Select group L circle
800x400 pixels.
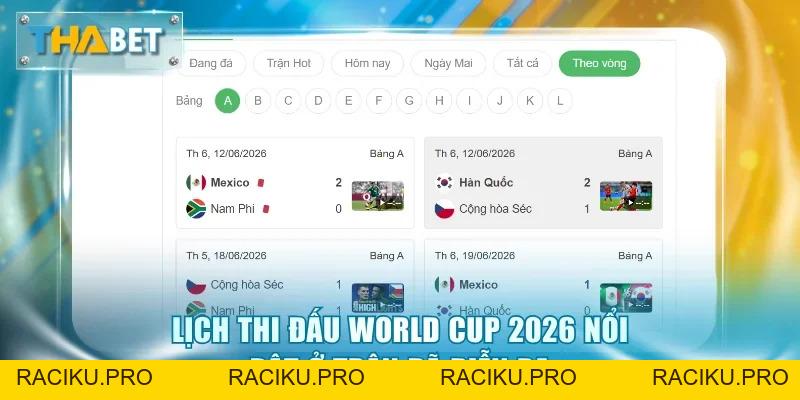pyautogui.click(x=560, y=101)
